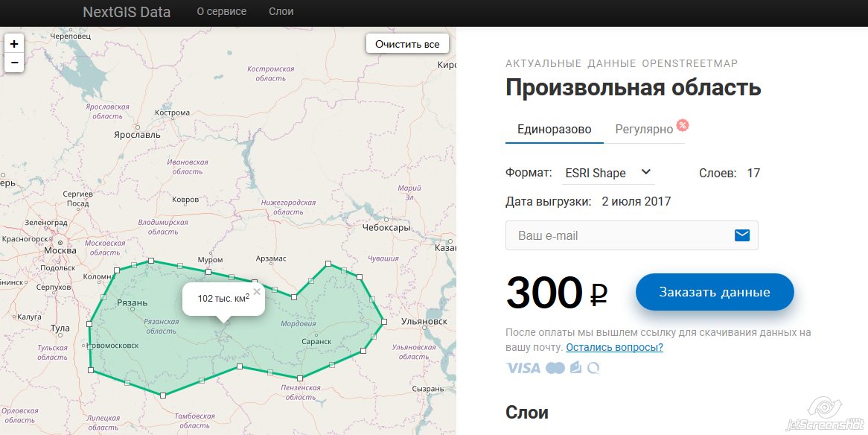The width and height of the screenshot is (868, 435).
Task: Click the envelope icon in e-mail field
Action: tap(741, 235)
